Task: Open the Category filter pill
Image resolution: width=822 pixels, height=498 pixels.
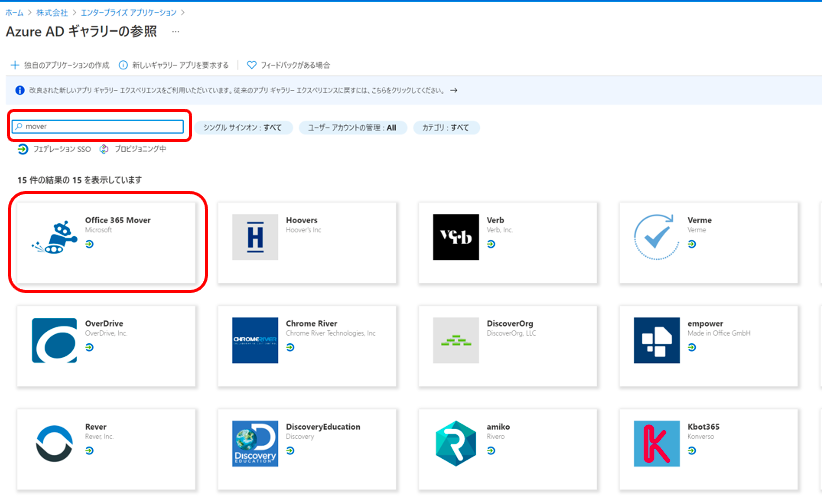Action: pos(446,127)
